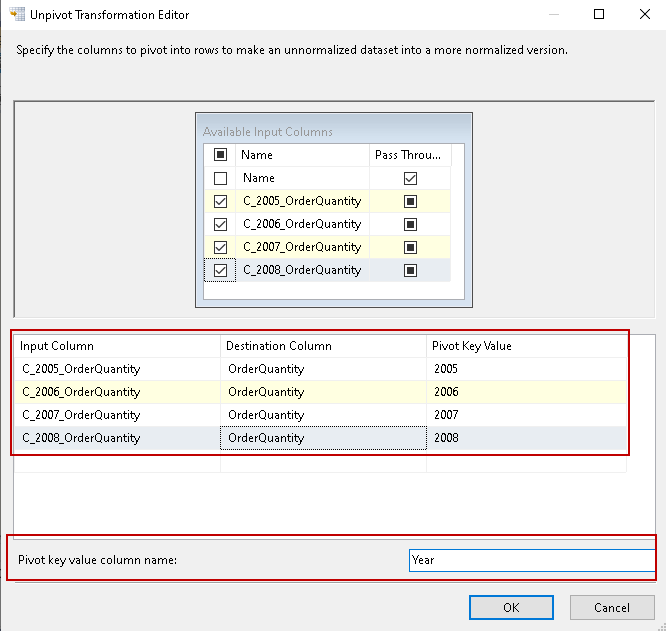Click the Pivot Key Value cell containing 2005
The image size is (666, 631).
click(x=526, y=369)
